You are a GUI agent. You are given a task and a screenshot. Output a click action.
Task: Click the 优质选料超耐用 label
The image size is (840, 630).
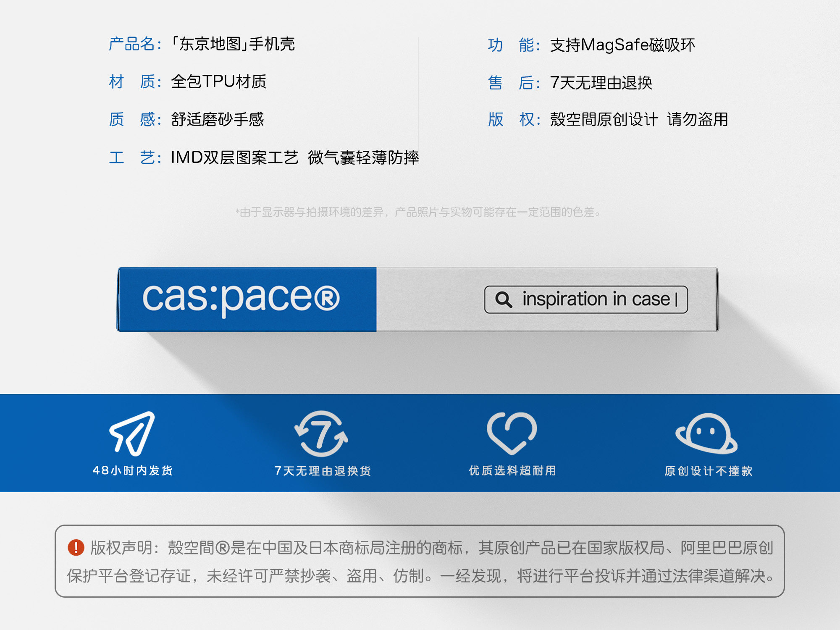(x=512, y=470)
